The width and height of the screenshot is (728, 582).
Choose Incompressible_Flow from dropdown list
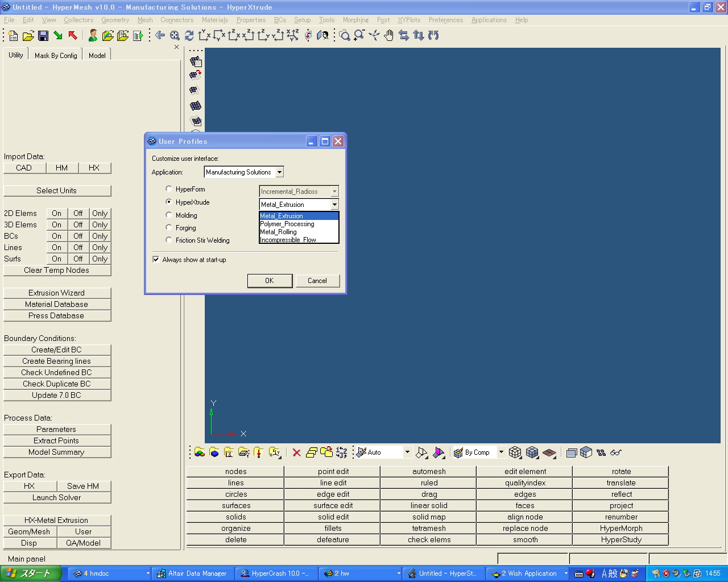[x=299, y=240]
